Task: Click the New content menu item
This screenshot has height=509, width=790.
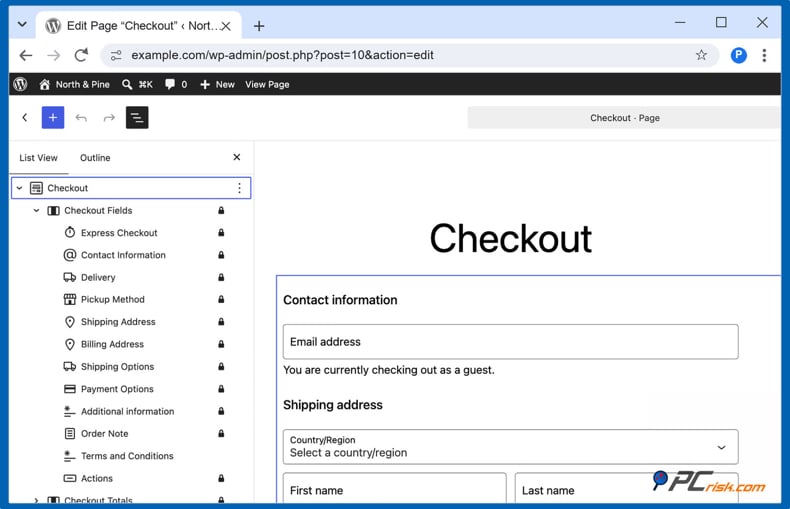Action: point(218,84)
